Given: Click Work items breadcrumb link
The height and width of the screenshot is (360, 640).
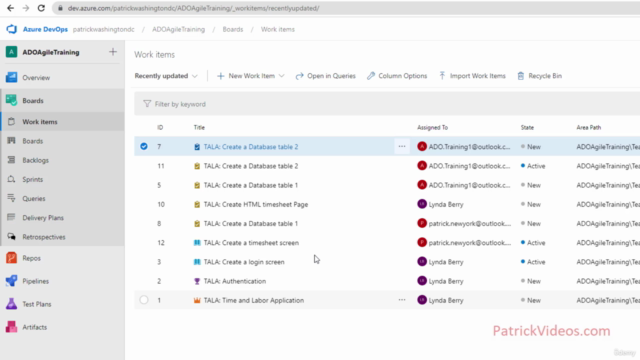Looking at the screenshot, I should point(278,29).
